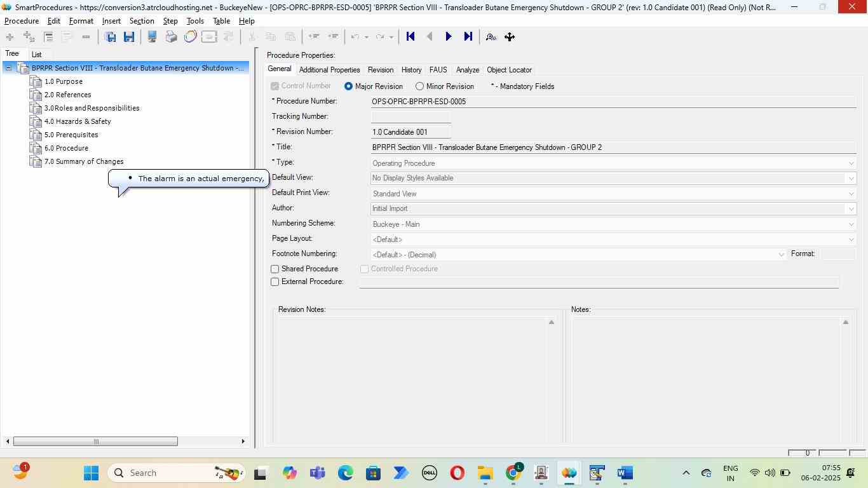This screenshot has width=868, height=488.
Task: Click the Windows Start button
Action: 91,473
